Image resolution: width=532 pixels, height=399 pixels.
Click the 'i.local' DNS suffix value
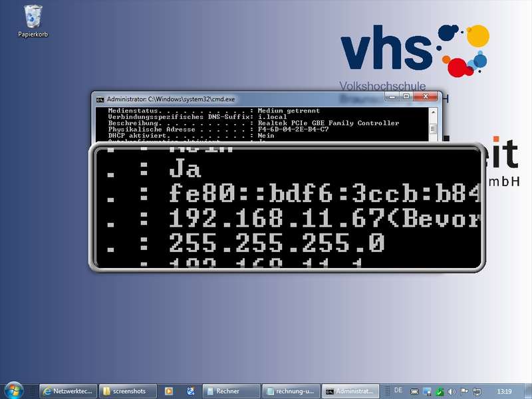point(272,117)
